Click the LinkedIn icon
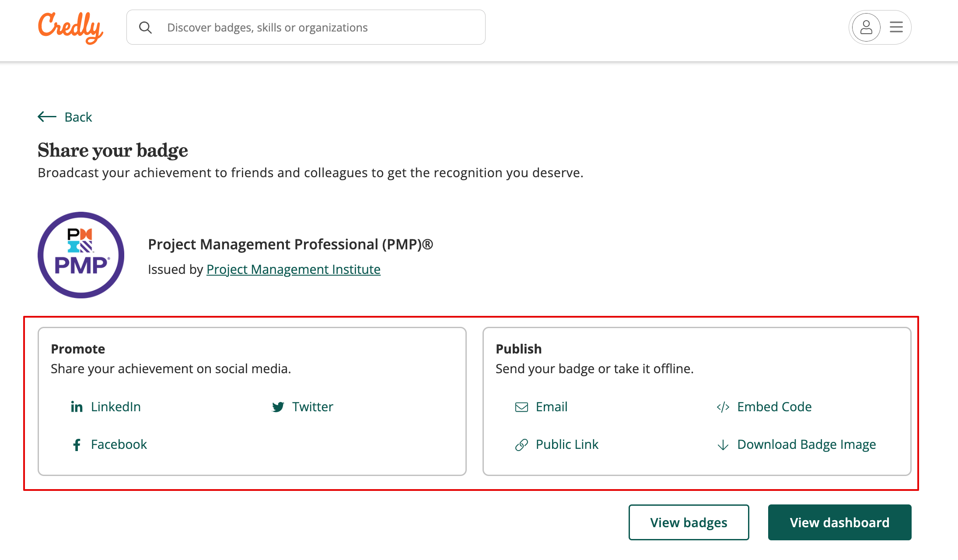The image size is (958, 560). pyautogui.click(x=77, y=407)
